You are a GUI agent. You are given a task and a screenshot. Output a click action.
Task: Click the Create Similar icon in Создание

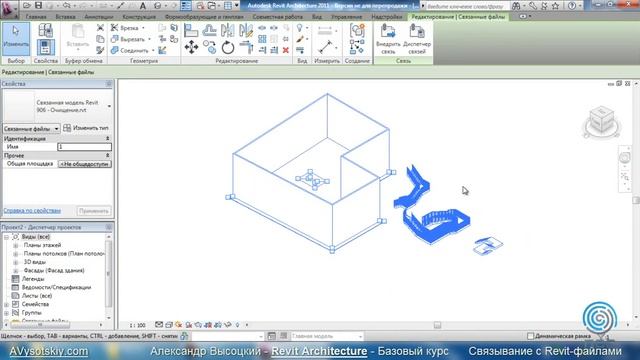[x=357, y=47]
